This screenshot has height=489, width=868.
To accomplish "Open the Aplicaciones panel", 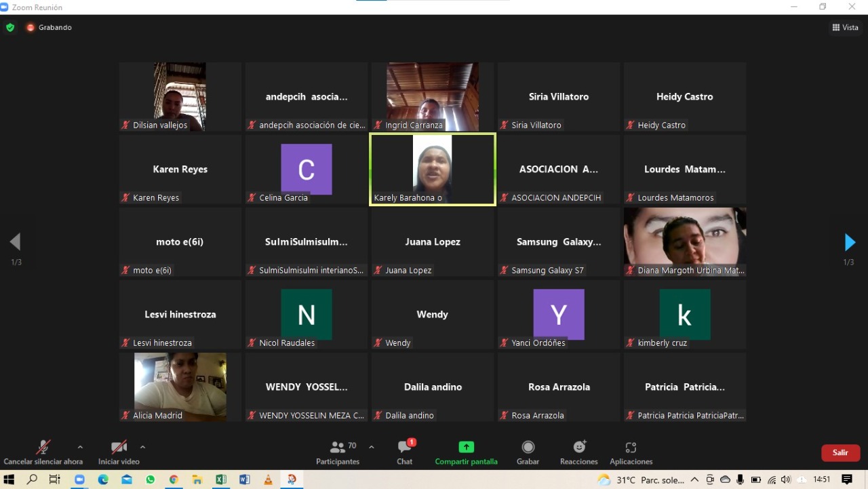I will click(631, 452).
